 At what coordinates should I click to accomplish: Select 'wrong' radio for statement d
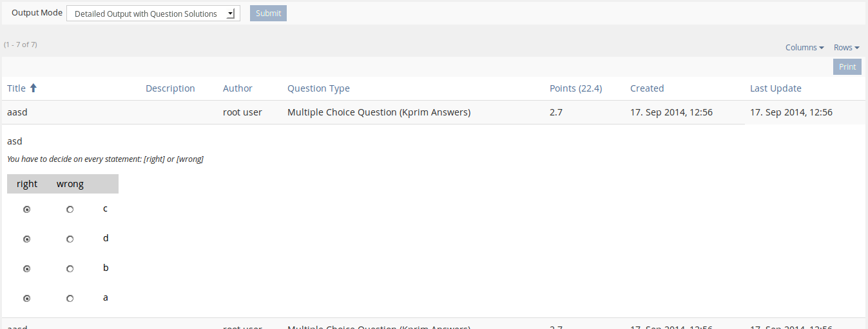point(70,239)
